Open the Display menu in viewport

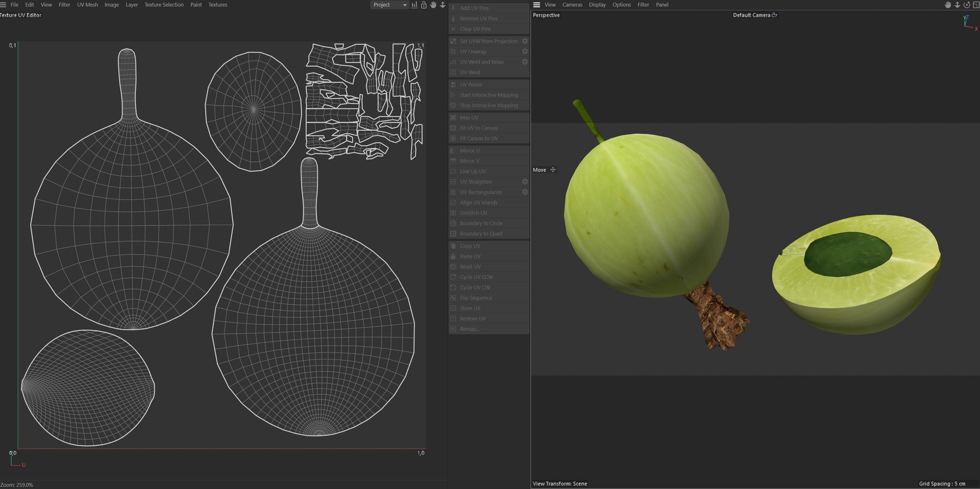(x=597, y=5)
